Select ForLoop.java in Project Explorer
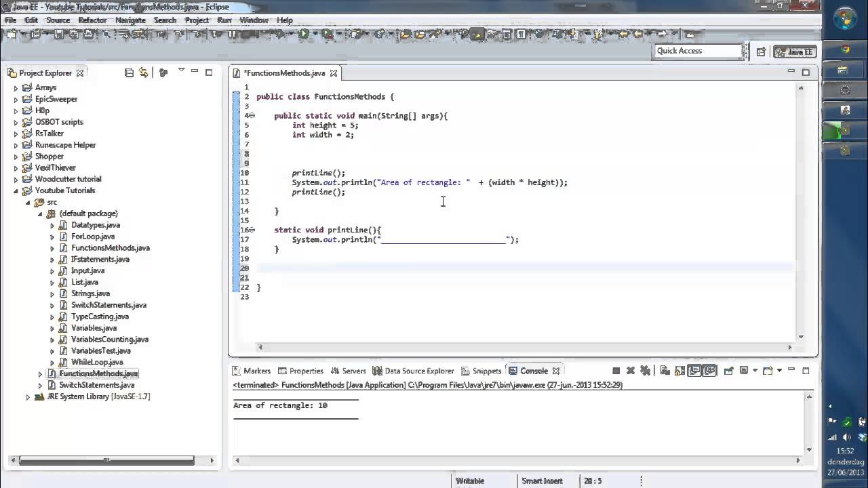The width and height of the screenshot is (868, 488). click(x=92, y=237)
